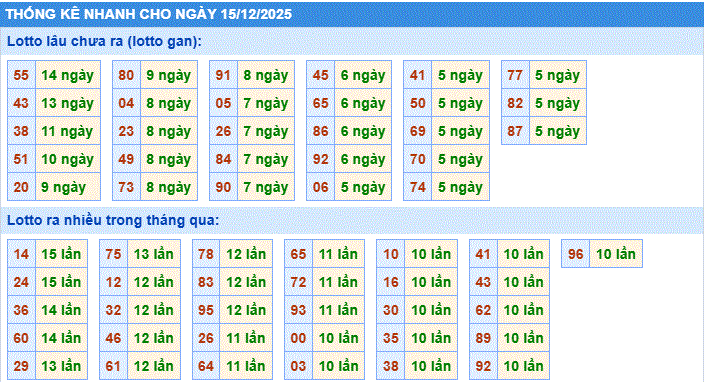The width and height of the screenshot is (704, 382).
Task: Select number 26 in the 7 ngày row
Action: tap(223, 131)
